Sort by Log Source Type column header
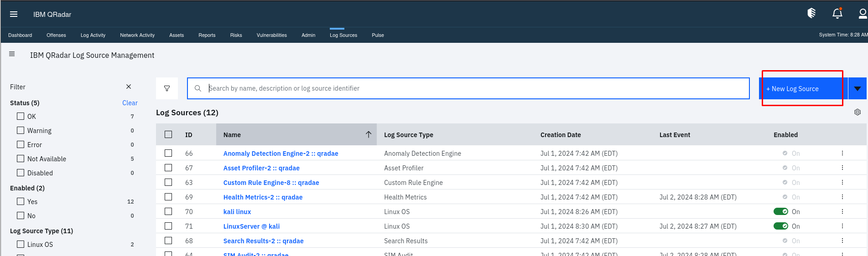 pyautogui.click(x=409, y=135)
